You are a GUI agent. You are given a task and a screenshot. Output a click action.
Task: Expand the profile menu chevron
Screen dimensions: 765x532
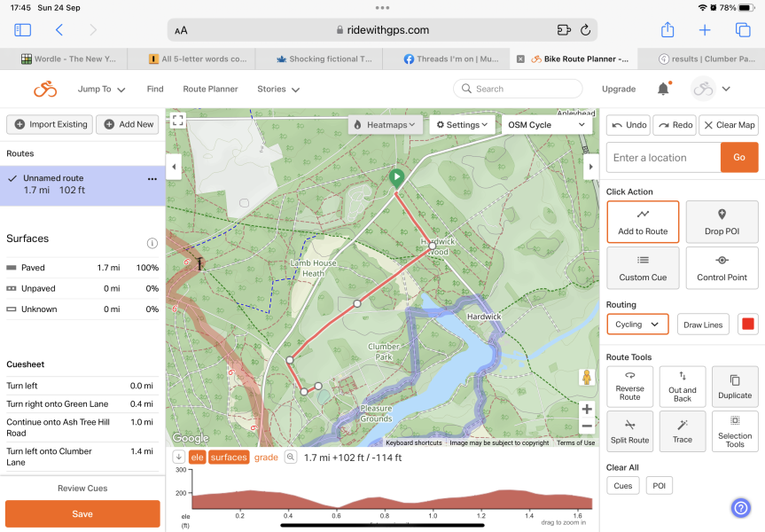[726, 89]
